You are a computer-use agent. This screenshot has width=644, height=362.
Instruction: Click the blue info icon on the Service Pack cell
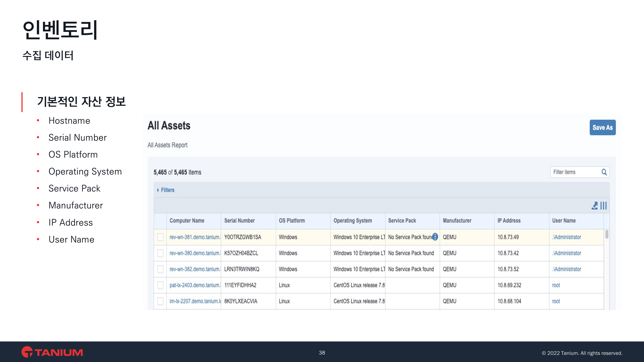(x=435, y=237)
